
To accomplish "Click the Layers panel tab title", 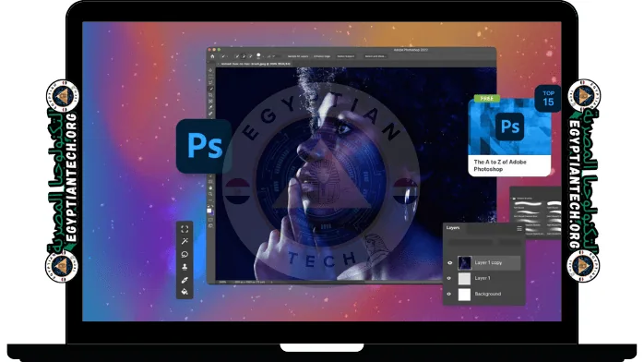I will coord(453,228).
